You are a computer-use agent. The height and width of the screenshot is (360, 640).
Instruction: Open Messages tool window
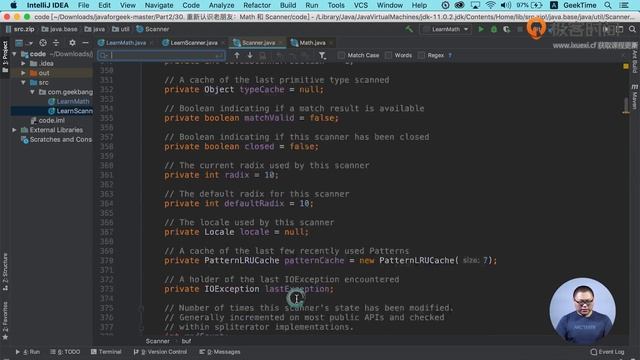click(220, 351)
